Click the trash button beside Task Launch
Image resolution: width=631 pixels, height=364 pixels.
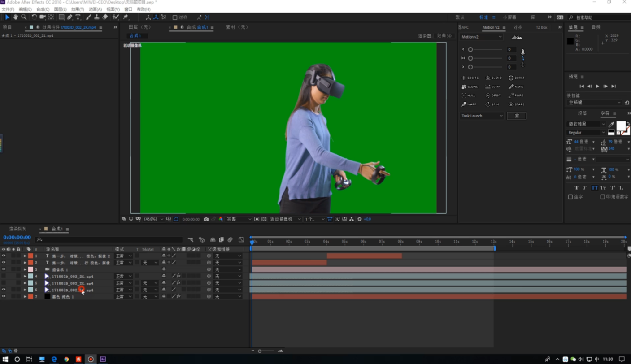tap(516, 116)
